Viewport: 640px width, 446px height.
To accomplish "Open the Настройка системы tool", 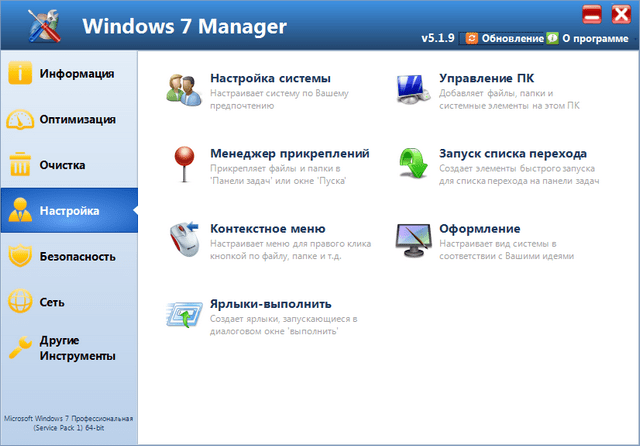I will pos(270,78).
